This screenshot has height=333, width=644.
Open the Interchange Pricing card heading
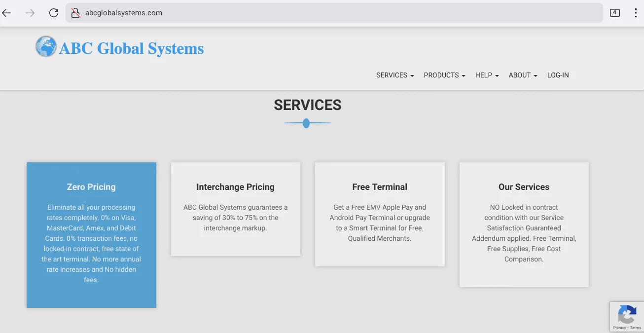[x=235, y=187]
